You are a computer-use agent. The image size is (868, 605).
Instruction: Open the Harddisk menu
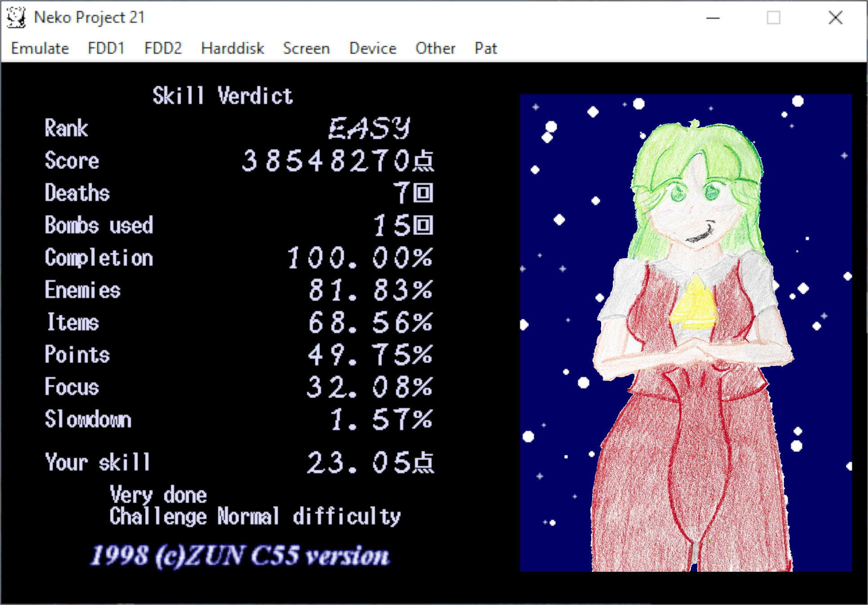[233, 48]
